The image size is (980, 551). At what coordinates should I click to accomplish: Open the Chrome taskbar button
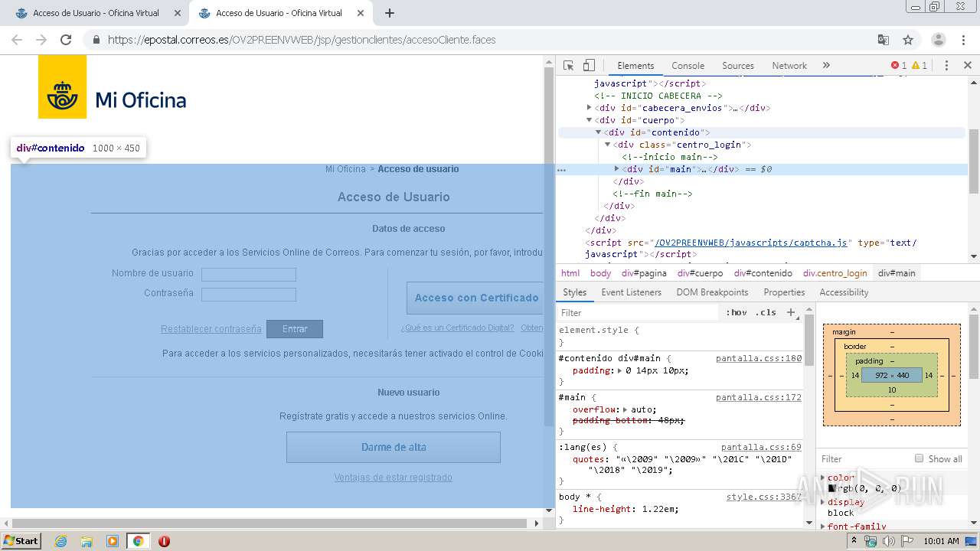coord(138,541)
